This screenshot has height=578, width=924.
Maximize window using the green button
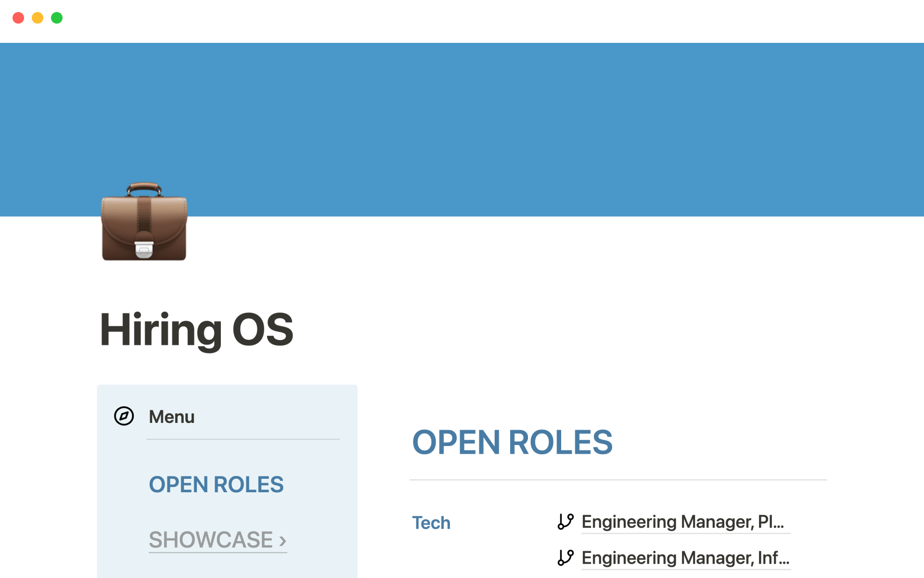[57, 18]
